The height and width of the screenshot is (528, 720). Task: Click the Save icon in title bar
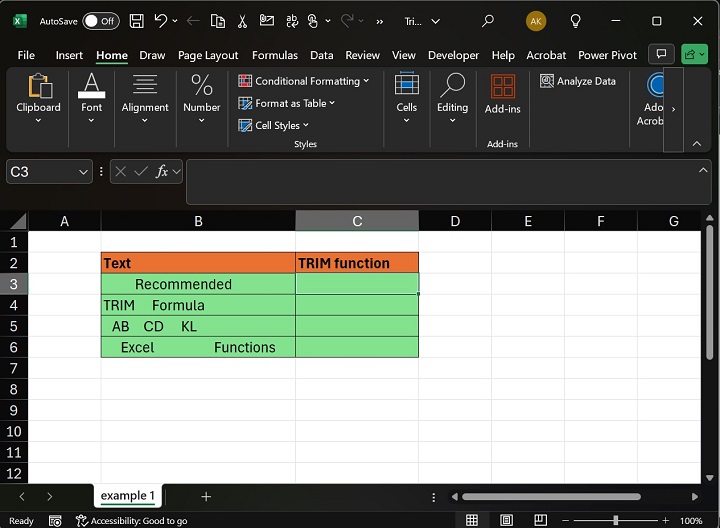click(x=137, y=21)
